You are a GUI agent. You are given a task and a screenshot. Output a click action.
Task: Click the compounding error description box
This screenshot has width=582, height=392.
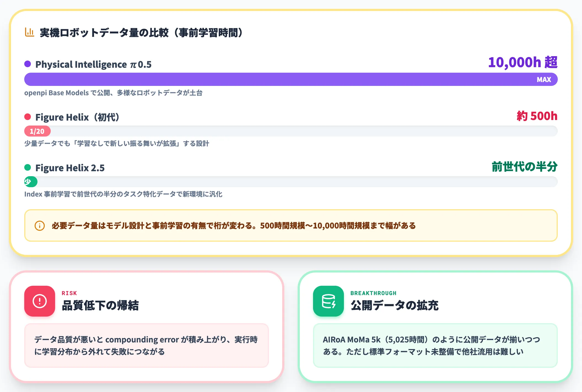147,345
